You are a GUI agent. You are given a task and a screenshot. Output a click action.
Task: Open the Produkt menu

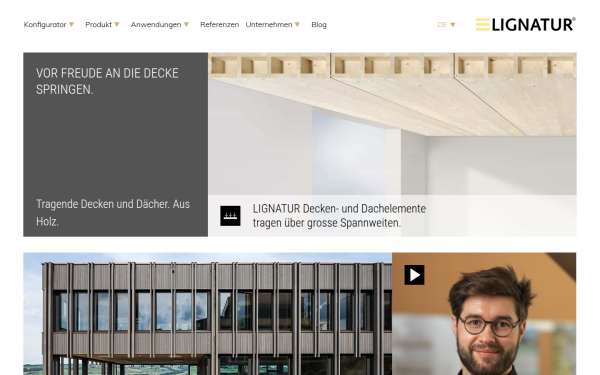(98, 24)
